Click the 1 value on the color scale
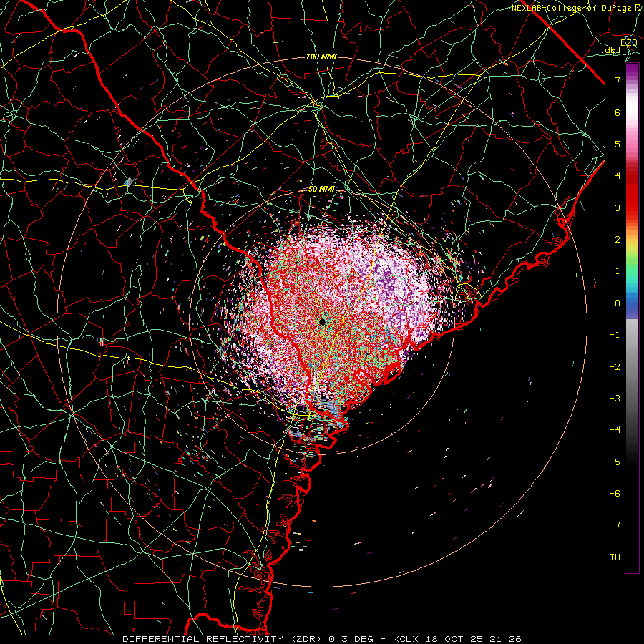Image resolution: width=644 pixels, height=644 pixels. (x=618, y=271)
